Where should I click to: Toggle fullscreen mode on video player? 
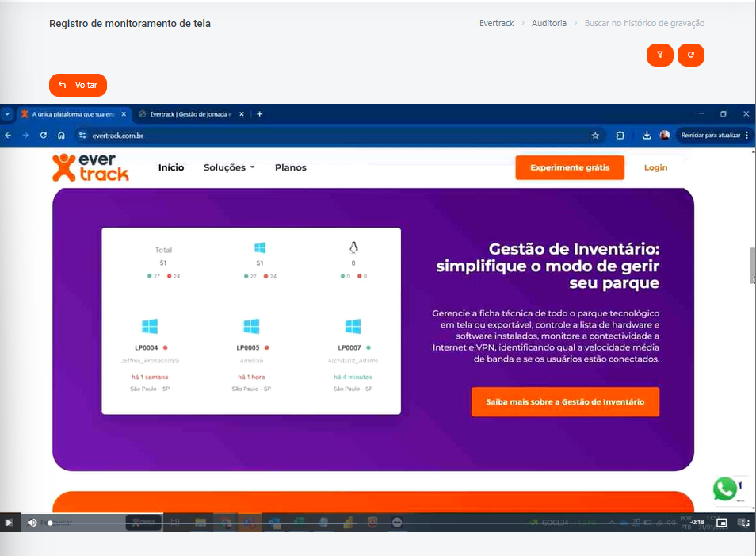pyautogui.click(x=743, y=522)
